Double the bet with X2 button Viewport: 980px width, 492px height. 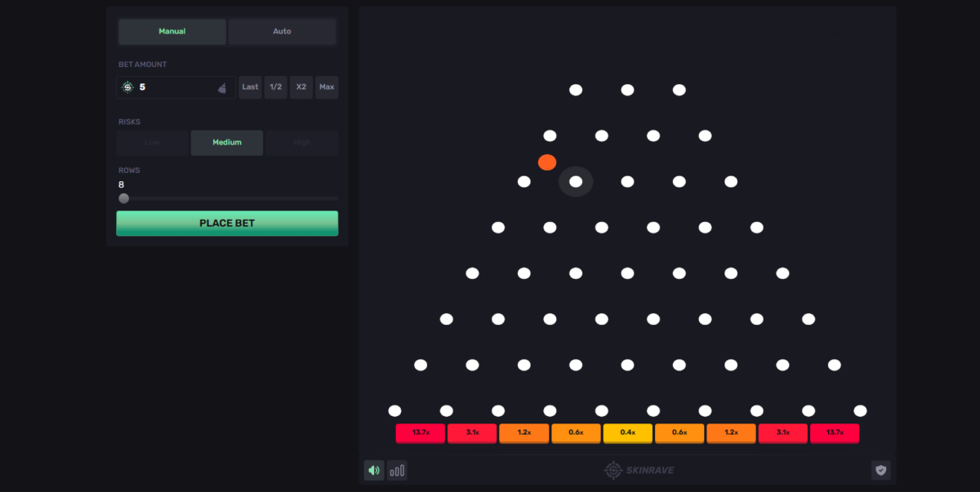click(301, 87)
